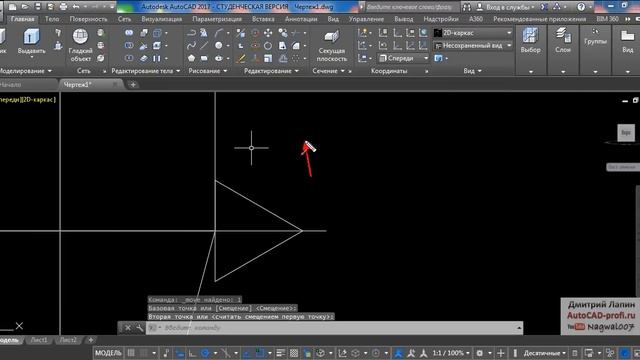This screenshot has width=640, height=360.
Task: Open the Несохраненный вид dropdown
Action: tap(473, 45)
